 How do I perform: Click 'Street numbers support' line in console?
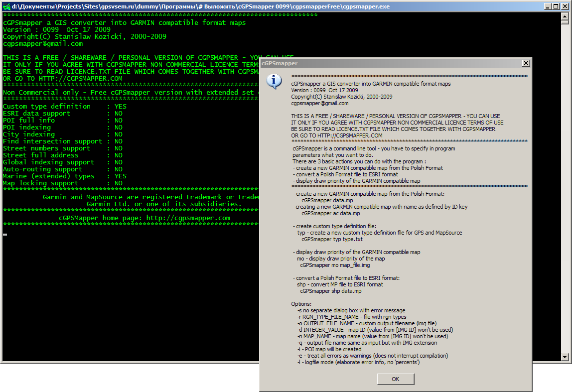tap(63, 148)
